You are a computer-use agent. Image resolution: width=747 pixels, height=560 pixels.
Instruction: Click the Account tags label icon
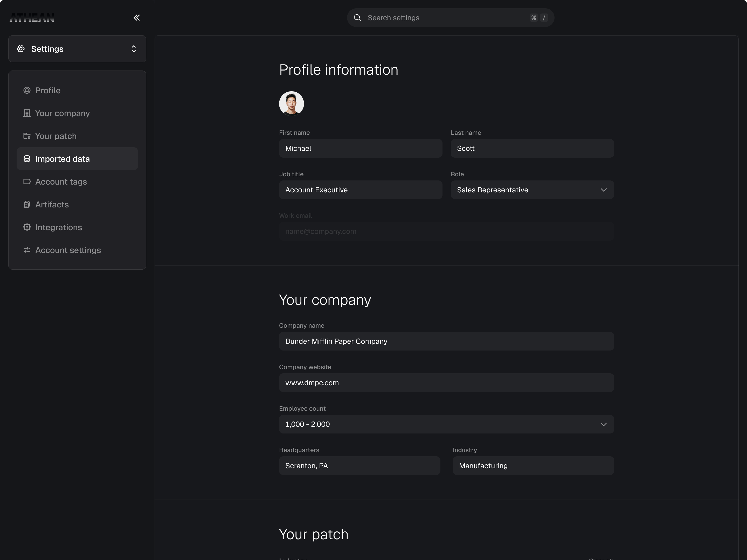click(x=27, y=181)
